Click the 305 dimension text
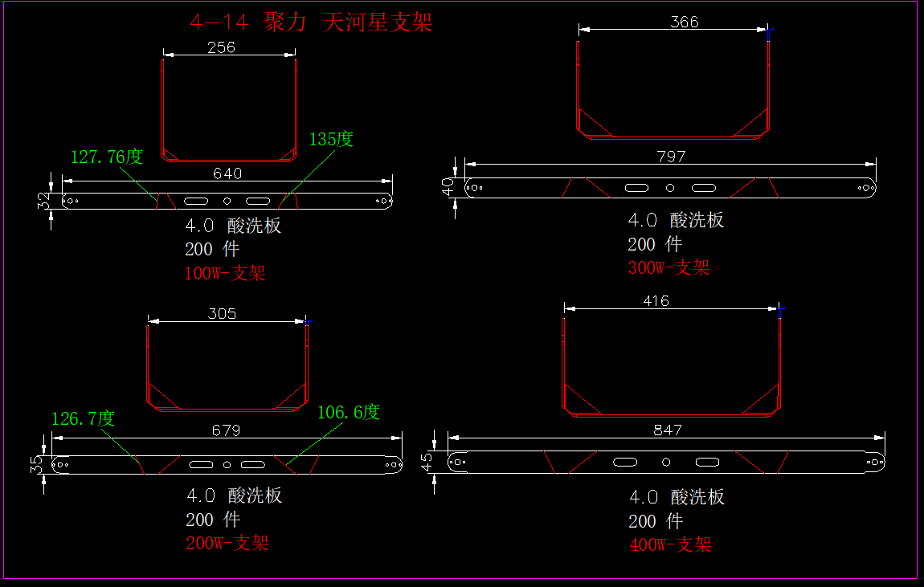Screen dimensions: 924x587 (222, 313)
